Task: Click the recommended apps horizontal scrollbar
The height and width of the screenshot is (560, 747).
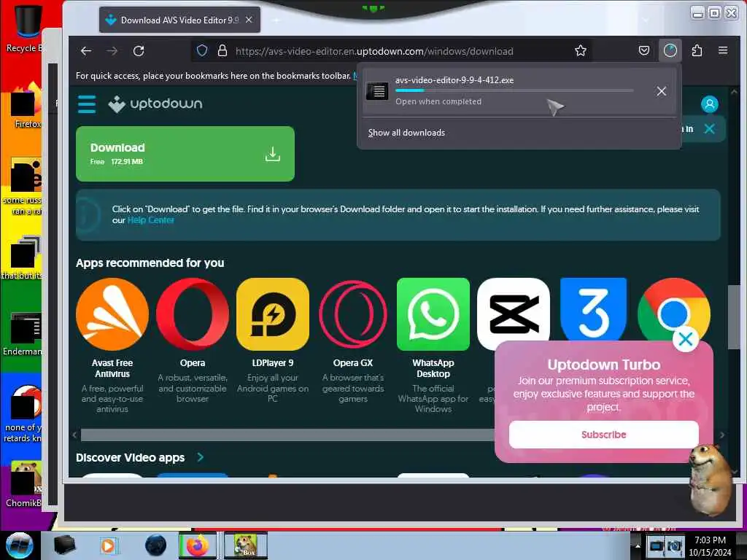Action: (287, 435)
